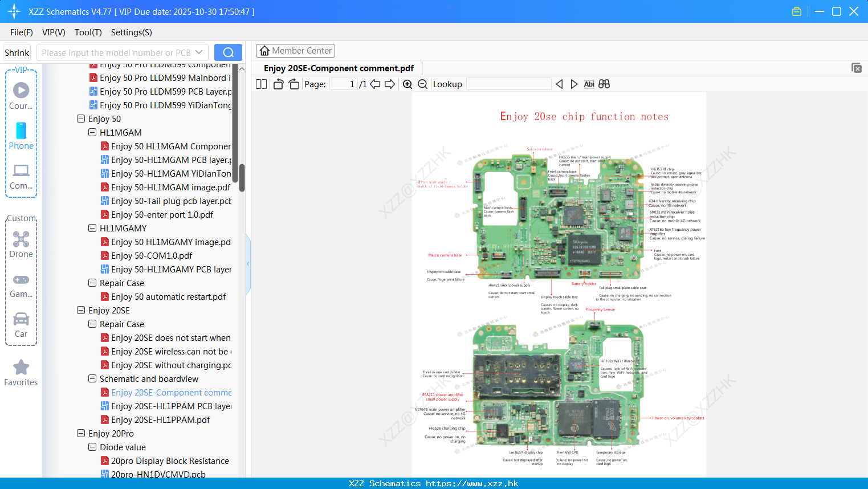Go to next page arrow
Viewport: 868px width, 489px height.
pyautogui.click(x=390, y=84)
